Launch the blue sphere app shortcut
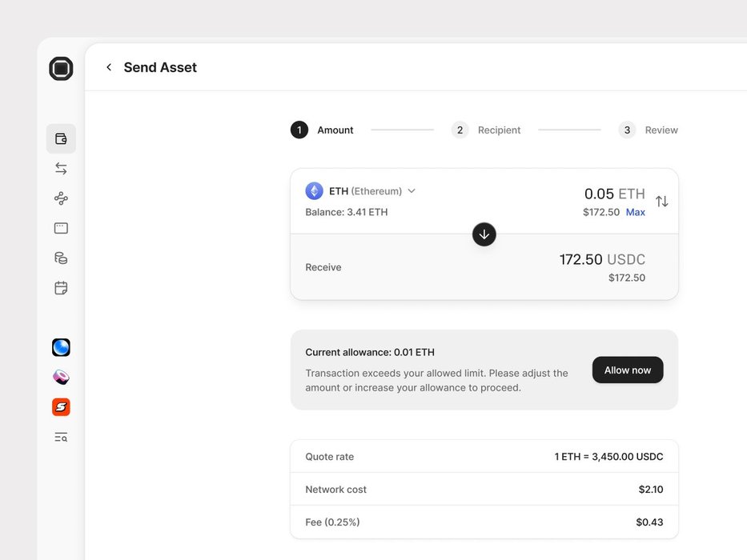747x560 pixels. pyautogui.click(x=61, y=348)
